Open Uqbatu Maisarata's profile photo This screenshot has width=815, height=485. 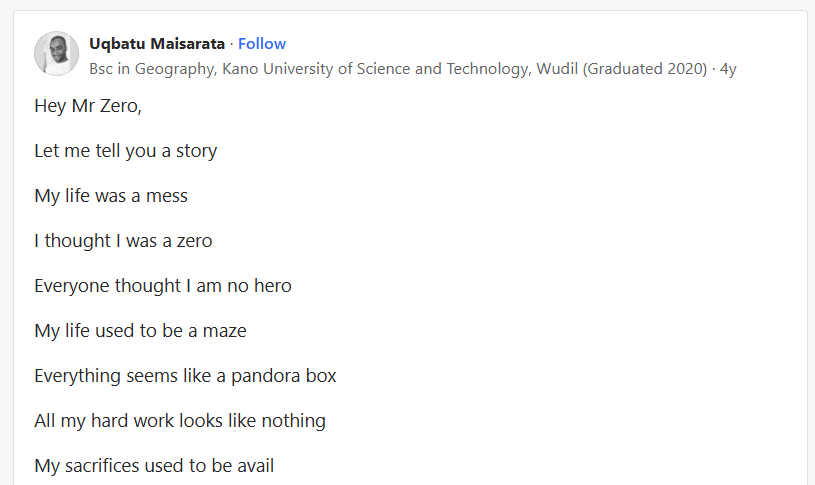[x=56, y=54]
